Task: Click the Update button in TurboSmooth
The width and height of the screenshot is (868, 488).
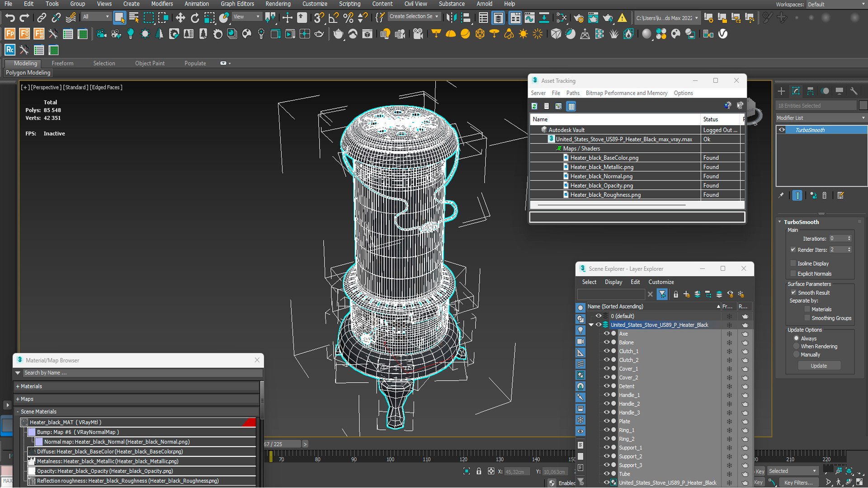Action: click(x=819, y=366)
